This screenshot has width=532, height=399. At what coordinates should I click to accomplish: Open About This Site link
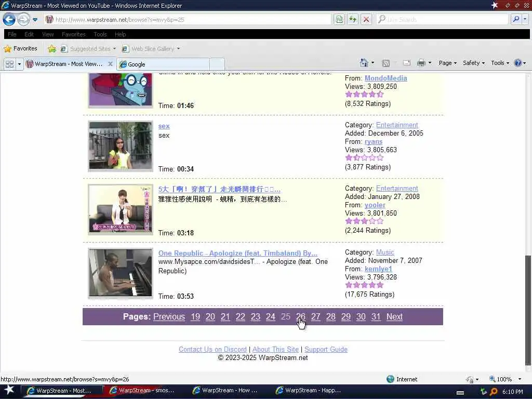click(275, 349)
